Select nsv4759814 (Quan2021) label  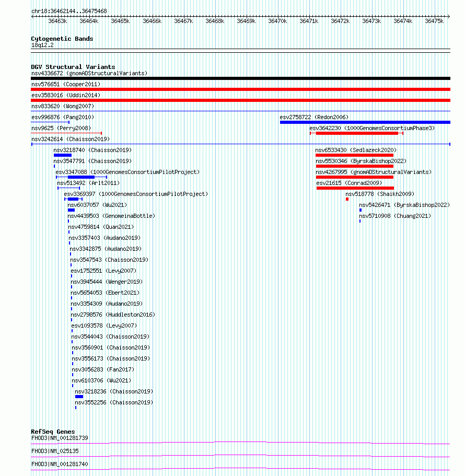tap(101, 227)
